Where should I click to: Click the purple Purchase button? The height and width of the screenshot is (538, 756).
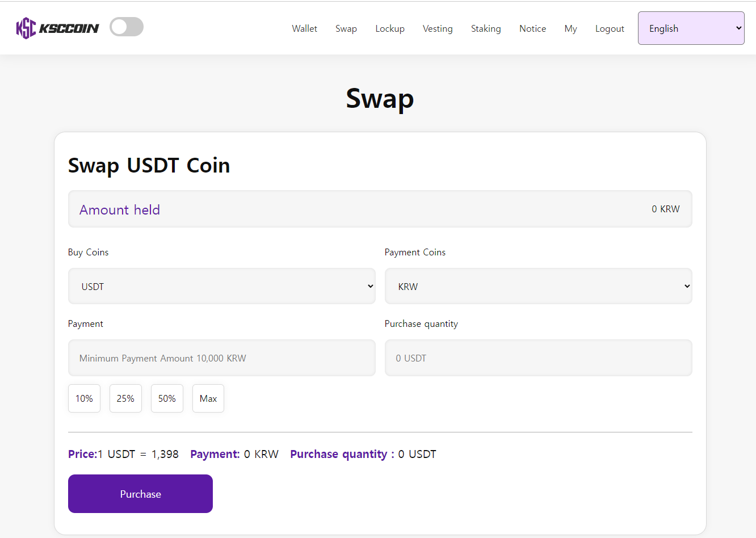(x=140, y=494)
